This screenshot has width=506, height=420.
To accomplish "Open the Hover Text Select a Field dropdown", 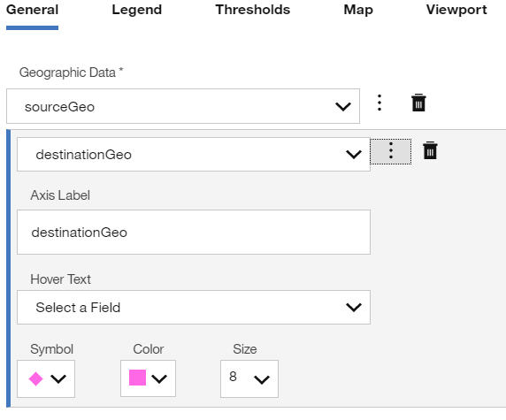I will coord(194,308).
